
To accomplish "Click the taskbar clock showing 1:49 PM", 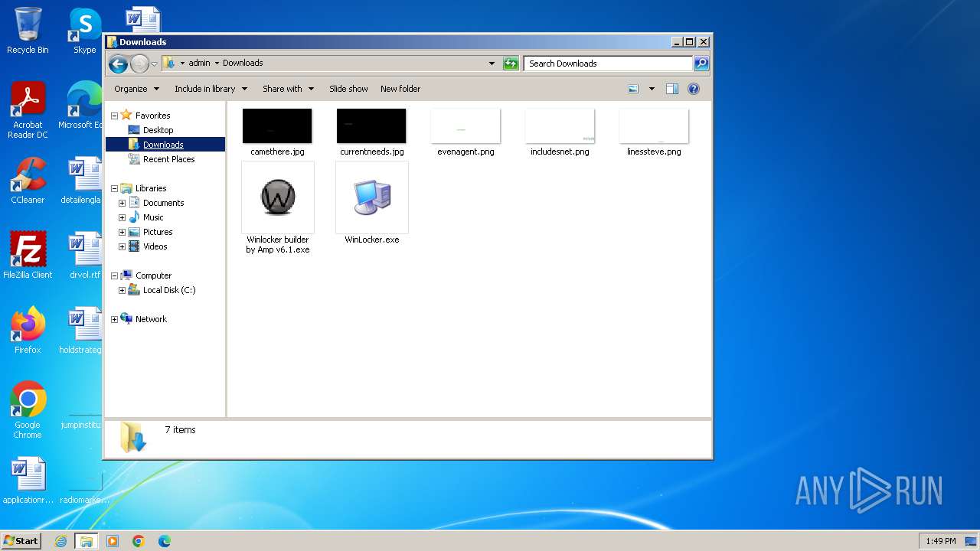I will coord(940,541).
